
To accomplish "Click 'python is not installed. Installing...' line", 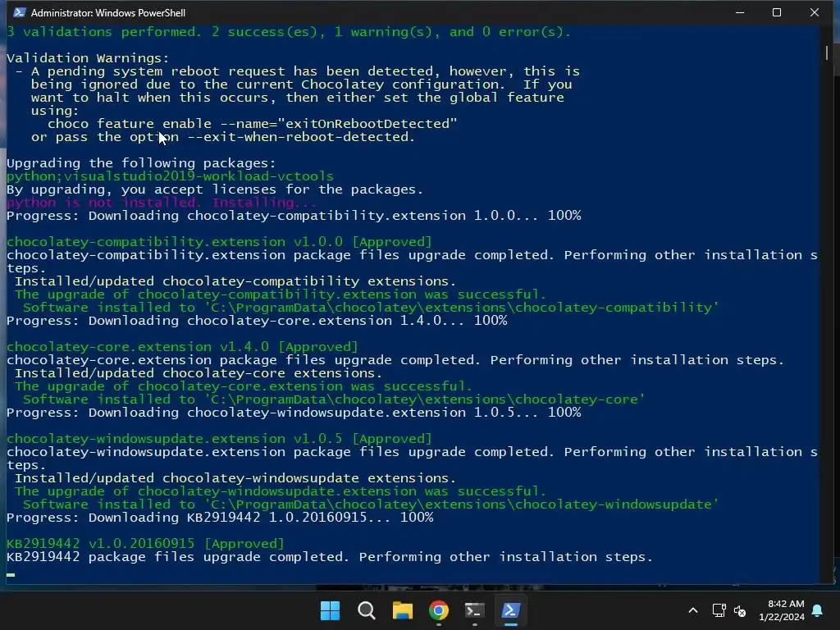I will click(162, 203).
